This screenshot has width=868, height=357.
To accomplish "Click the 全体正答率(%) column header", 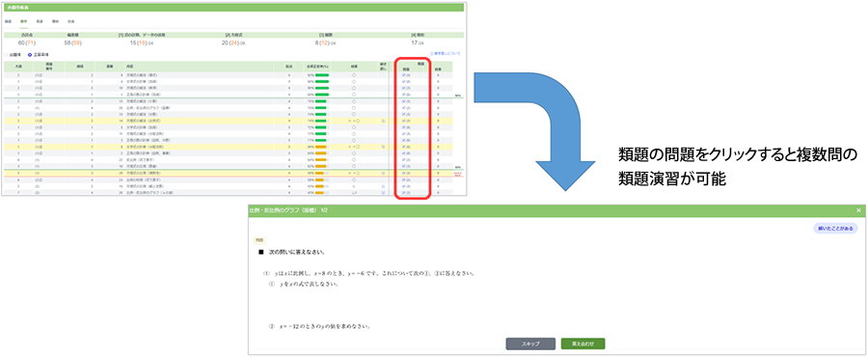I will tap(317, 66).
